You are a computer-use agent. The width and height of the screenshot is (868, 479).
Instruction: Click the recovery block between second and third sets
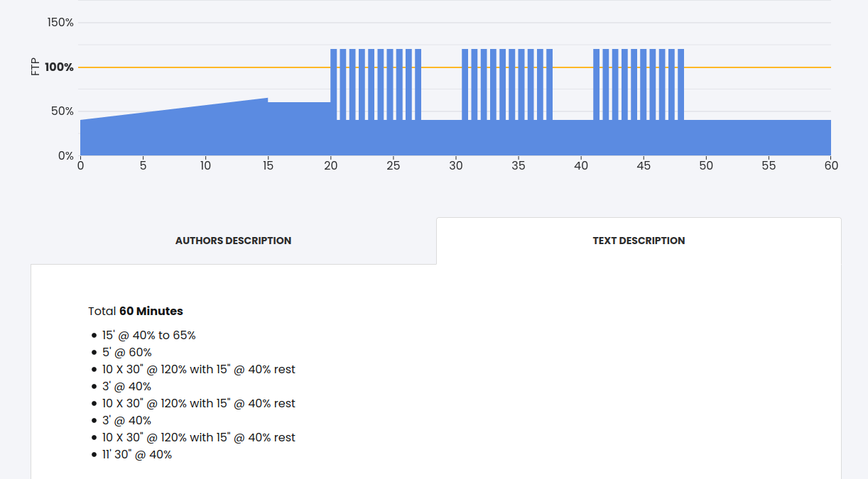coord(573,138)
